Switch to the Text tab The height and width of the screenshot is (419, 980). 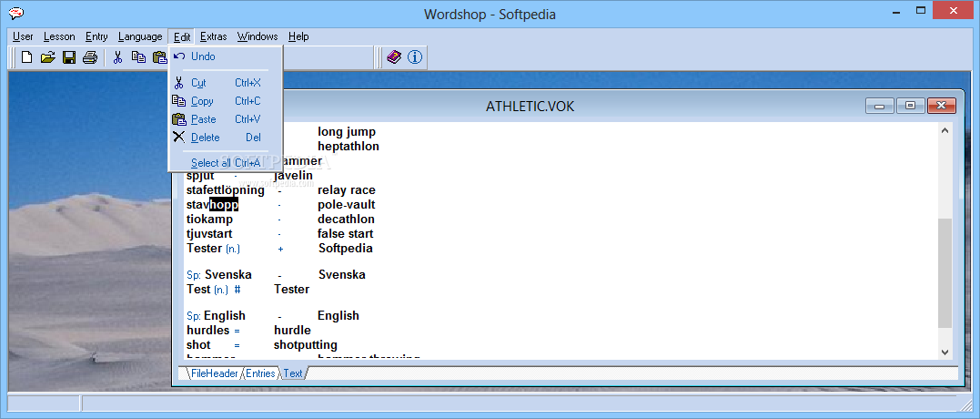pos(293,373)
